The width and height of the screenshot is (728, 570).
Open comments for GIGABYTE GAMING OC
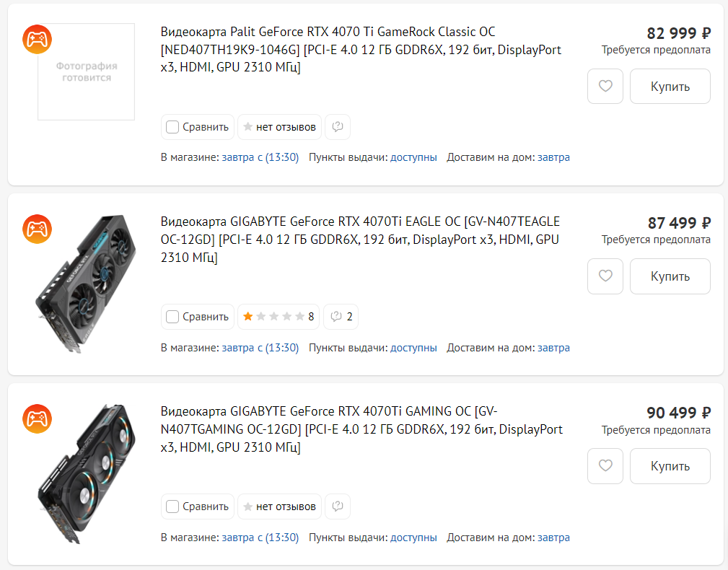(x=337, y=507)
